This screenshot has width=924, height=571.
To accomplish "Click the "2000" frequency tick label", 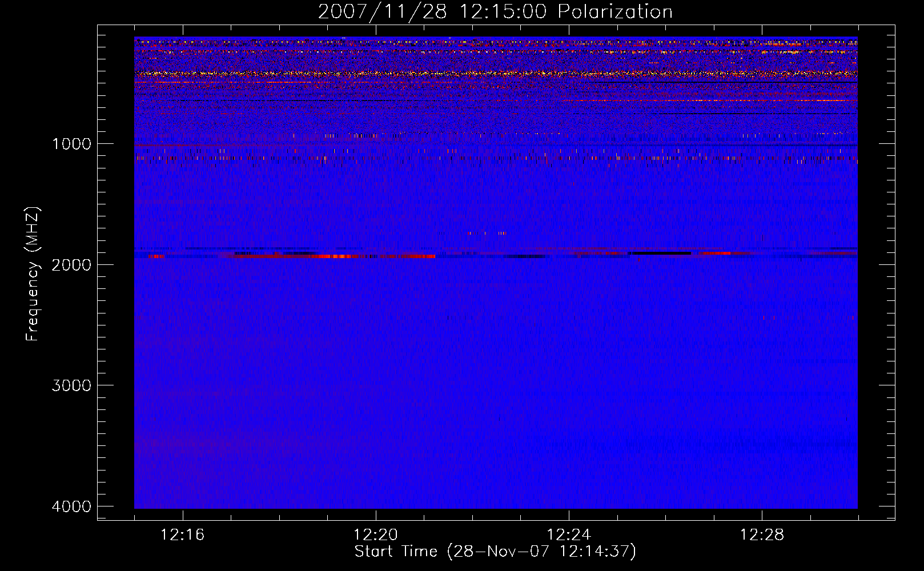I will coord(71,264).
